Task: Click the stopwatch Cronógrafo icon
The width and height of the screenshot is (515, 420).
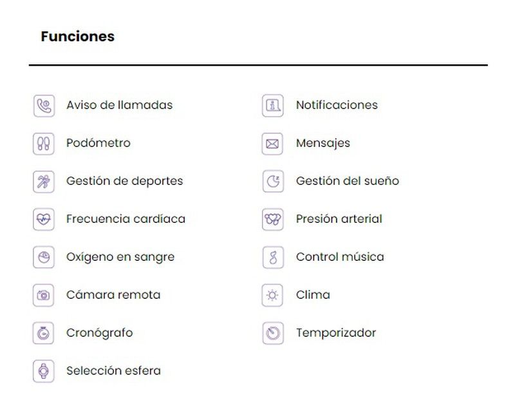Action: [43, 334]
